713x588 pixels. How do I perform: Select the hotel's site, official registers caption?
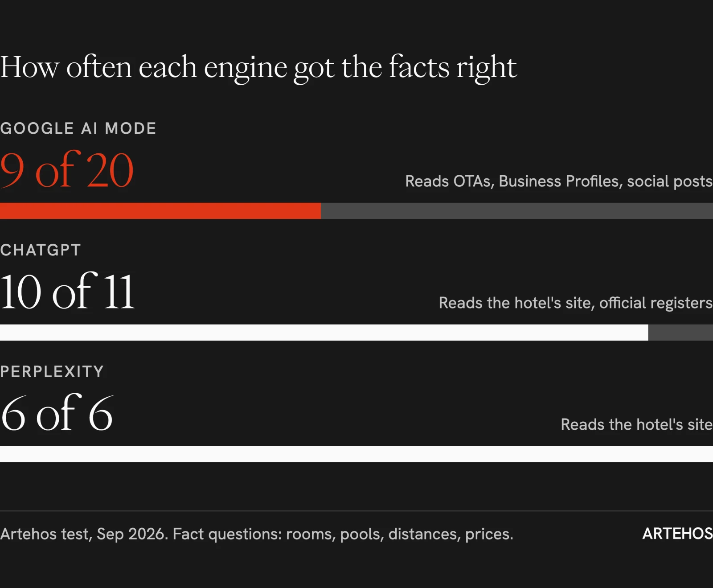click(576, 303)
